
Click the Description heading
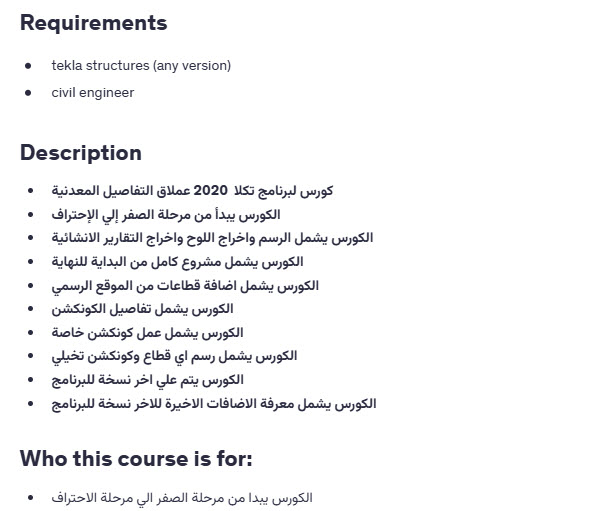click(81, 153)
